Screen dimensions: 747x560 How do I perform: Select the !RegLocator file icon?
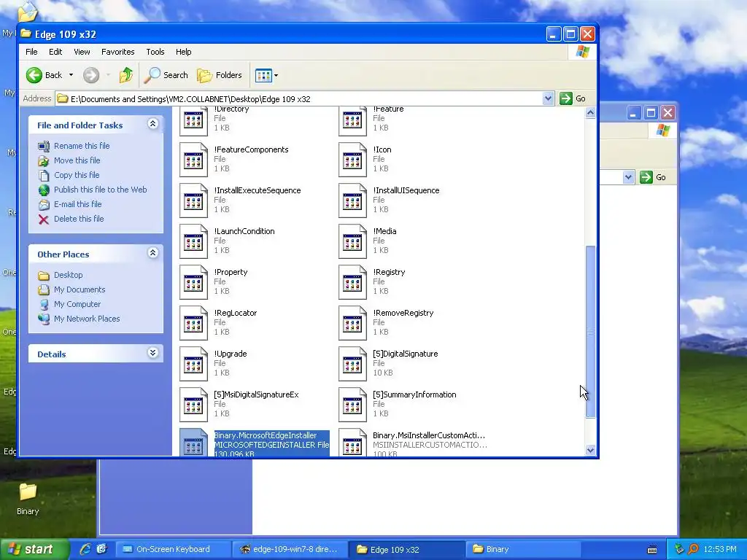[193, 323]
